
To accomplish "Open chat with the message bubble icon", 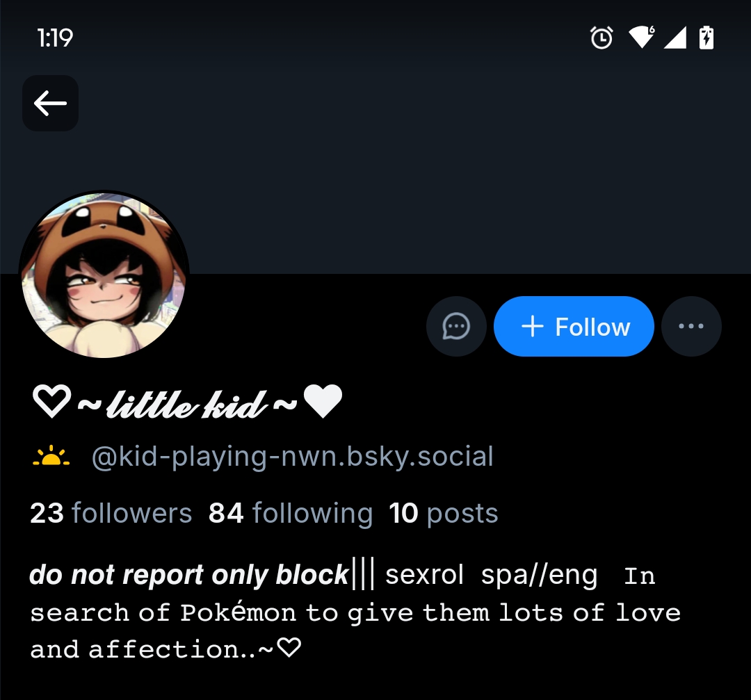I will coord(456,327).
